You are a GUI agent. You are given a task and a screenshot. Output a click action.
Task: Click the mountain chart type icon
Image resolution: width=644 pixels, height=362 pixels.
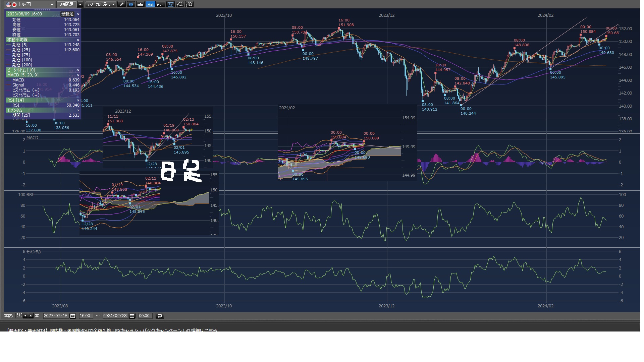coord(140,4)
